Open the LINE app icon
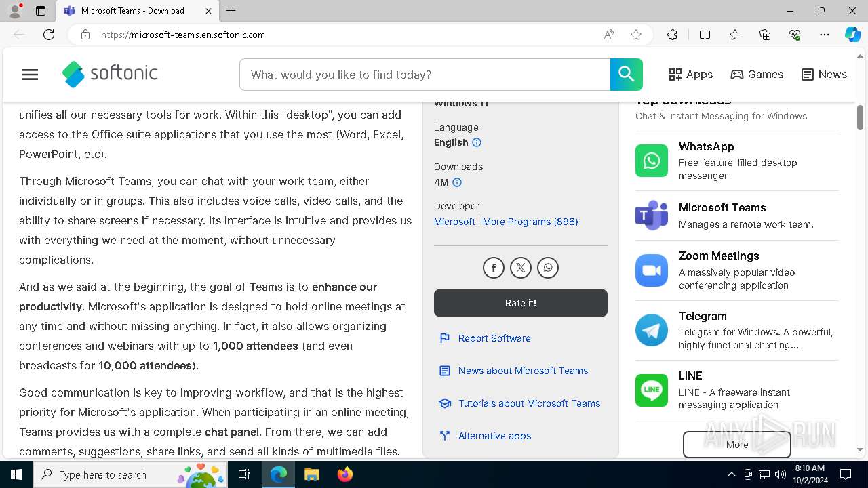This screenshot has height=488, width=868. [x=652, y=390]
